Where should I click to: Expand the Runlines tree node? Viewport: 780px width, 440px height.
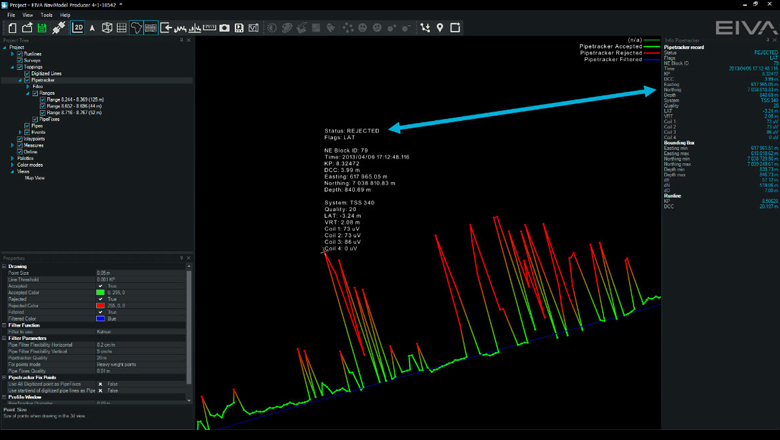click(x=12, y=54)
